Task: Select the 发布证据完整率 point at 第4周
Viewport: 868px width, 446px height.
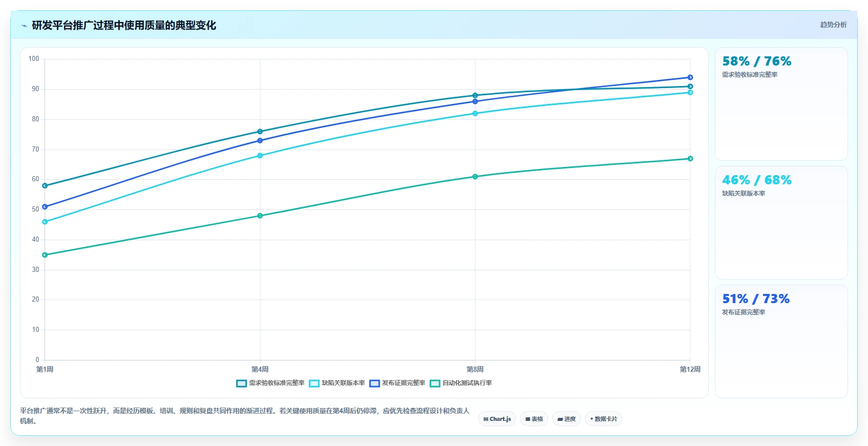Action: (260, 140)
